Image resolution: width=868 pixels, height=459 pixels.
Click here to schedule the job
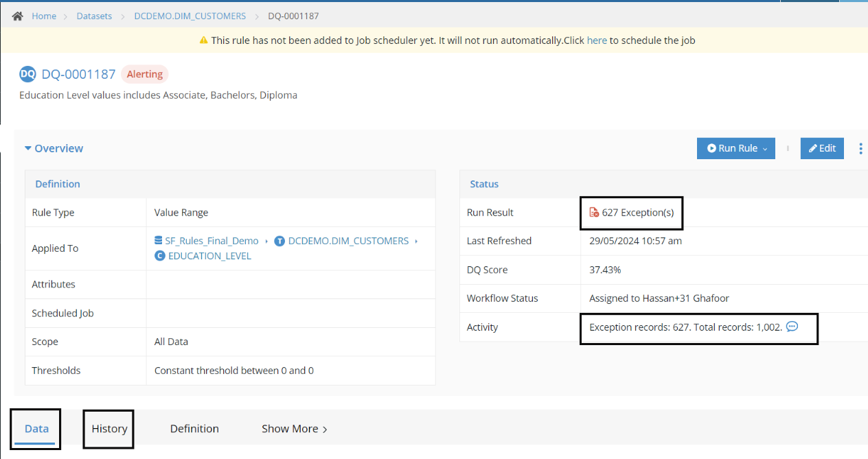click(x=597, y=40)
